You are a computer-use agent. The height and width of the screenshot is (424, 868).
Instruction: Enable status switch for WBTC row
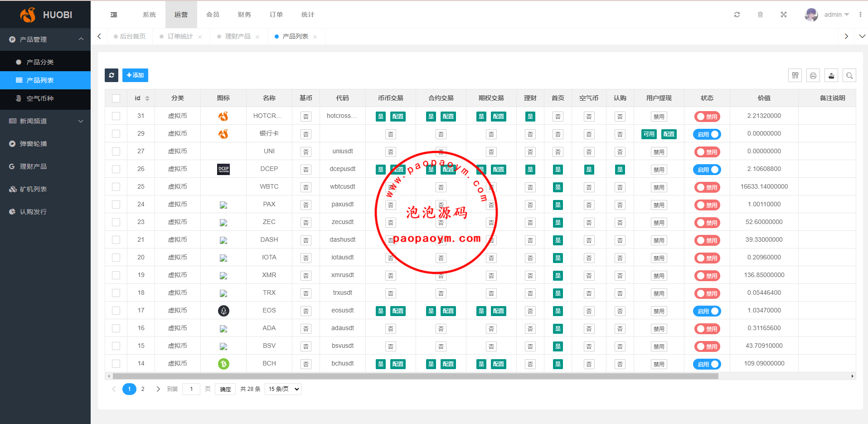click(707, 187)
